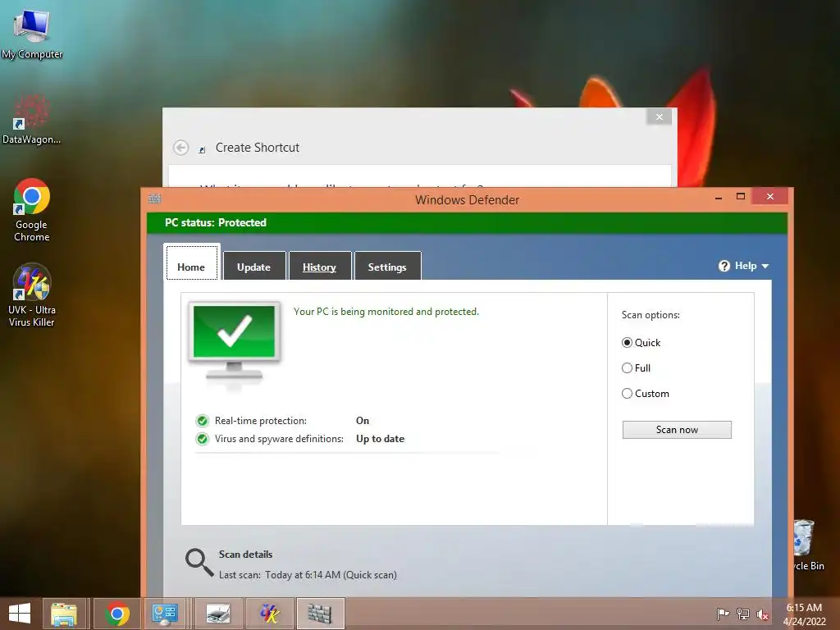Click the Scan now button
Screen dimensions: 840x630
(677, 430)
